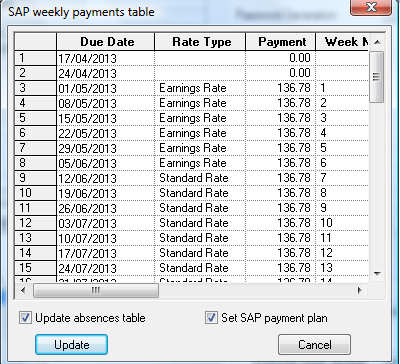400x364 pixels.
Task: Click the vertical scrollbar thumb
Action: [377, 77]
